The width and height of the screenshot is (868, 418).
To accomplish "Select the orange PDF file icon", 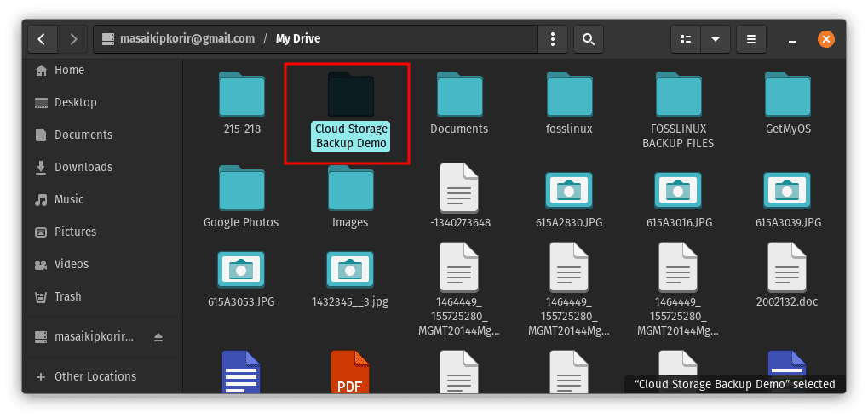I will (350, 371).
